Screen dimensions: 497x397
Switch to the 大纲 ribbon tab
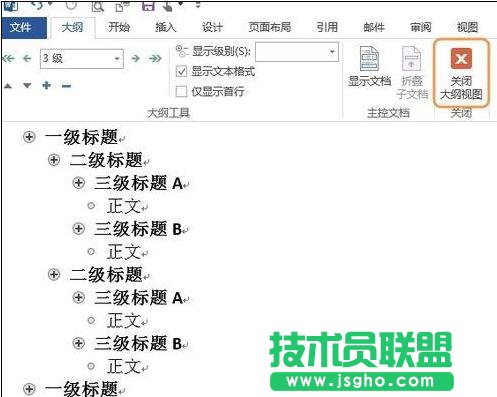72,27
